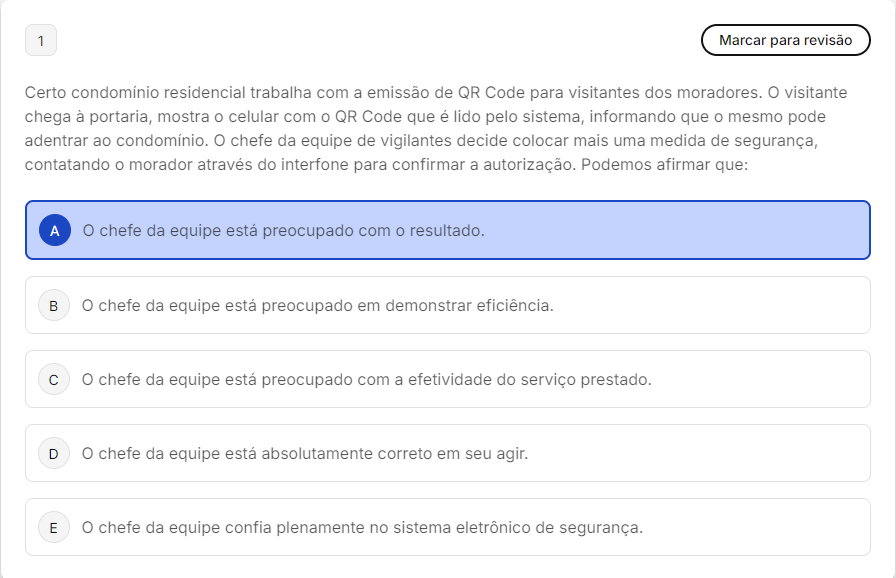Pick the letter C answer circle

click(x=54, y=379)
